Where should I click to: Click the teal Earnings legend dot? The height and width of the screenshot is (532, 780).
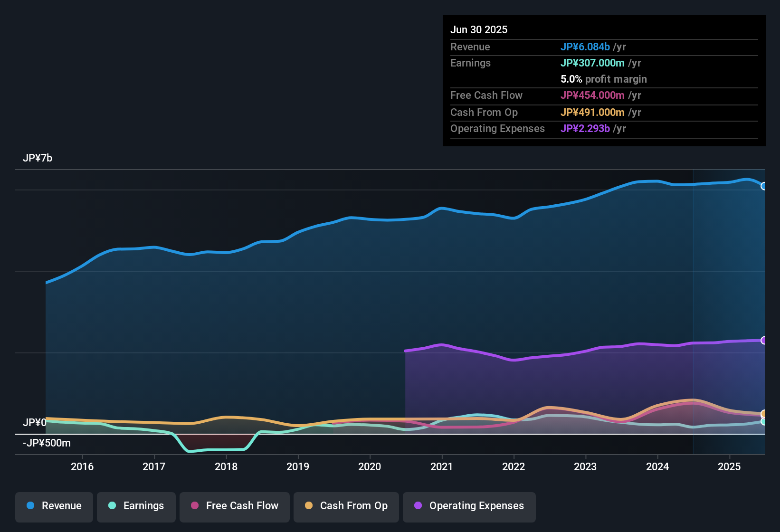(x=112, y=505)
